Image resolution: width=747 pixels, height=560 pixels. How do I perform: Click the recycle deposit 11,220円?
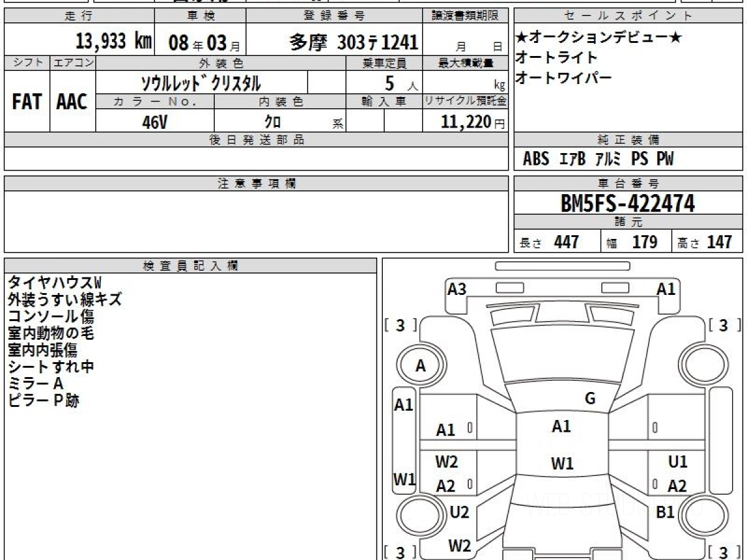pyautogui.click(x=473, y=122)
